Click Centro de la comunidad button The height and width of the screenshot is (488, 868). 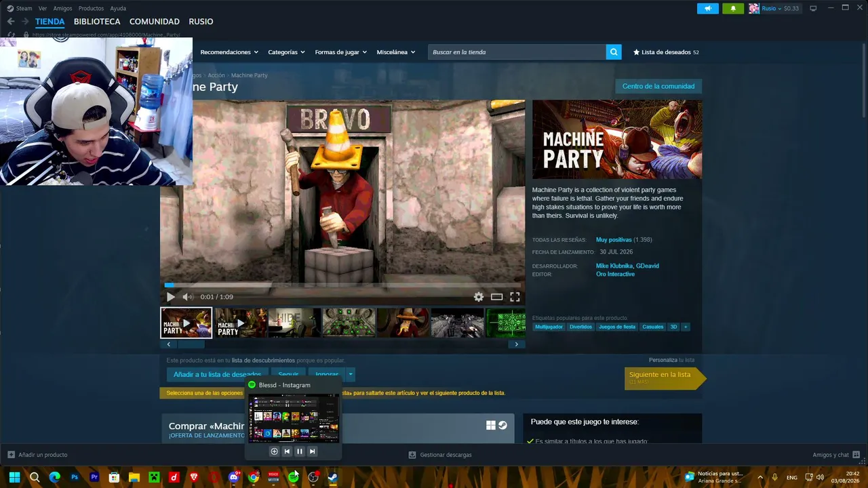coord(658,86)
